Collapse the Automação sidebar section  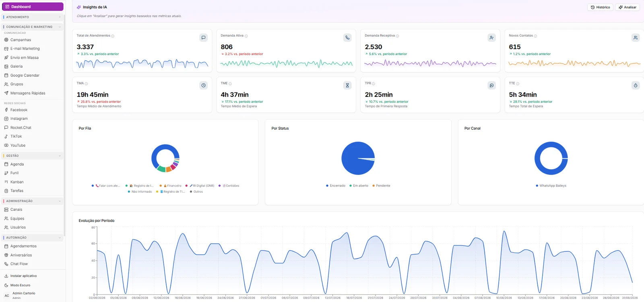[33, 238]
